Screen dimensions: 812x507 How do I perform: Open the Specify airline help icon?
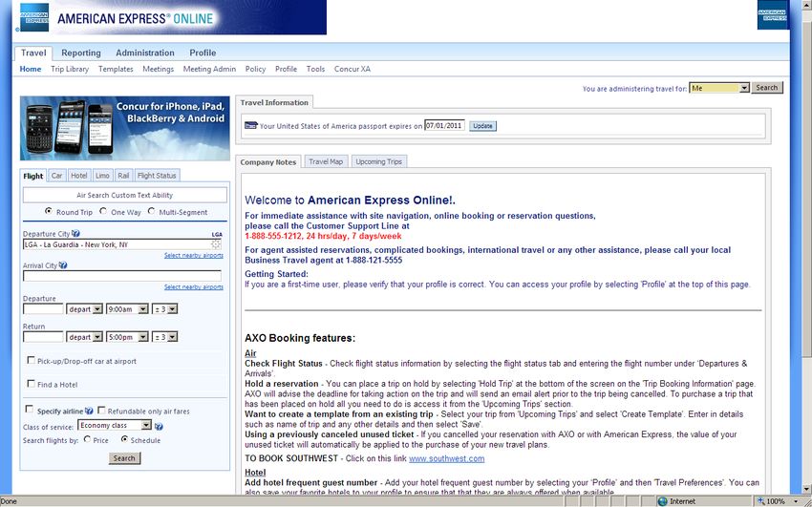89,411
